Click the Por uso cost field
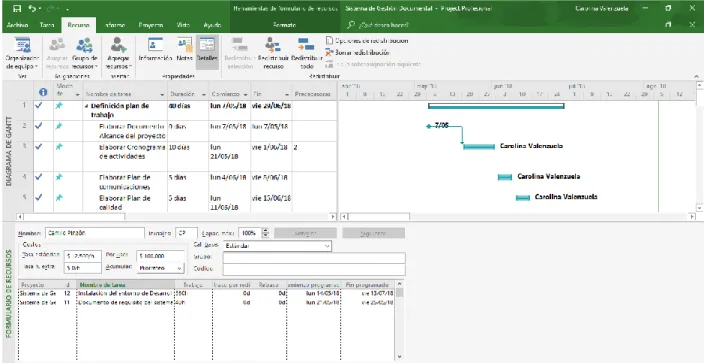 (x=161, y=256)
